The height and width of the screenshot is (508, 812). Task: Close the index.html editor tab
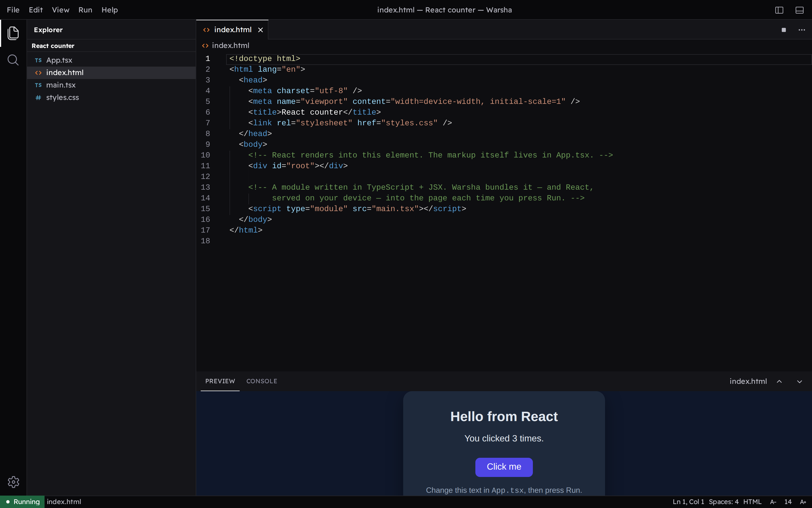[x=261, y=30]
